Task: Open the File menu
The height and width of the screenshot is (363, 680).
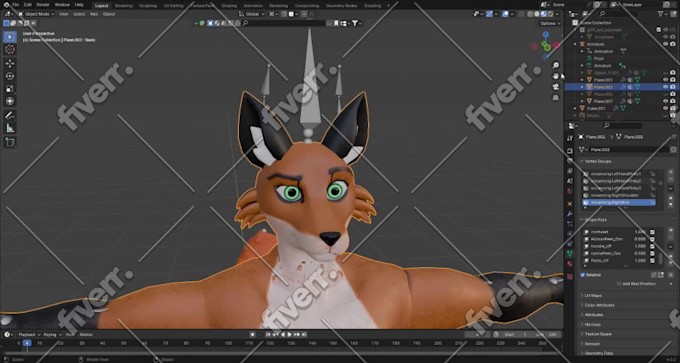Action: click(x=16, y=5)
